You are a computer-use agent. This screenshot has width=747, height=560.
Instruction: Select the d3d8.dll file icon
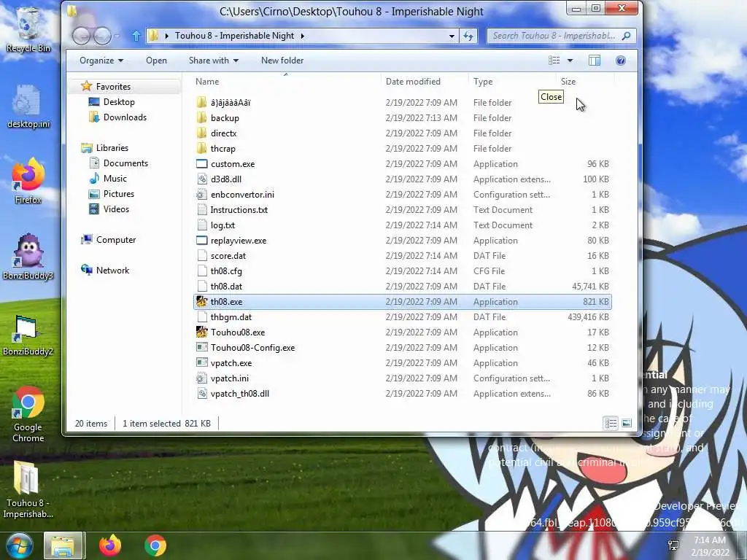(x=202, y=179)
